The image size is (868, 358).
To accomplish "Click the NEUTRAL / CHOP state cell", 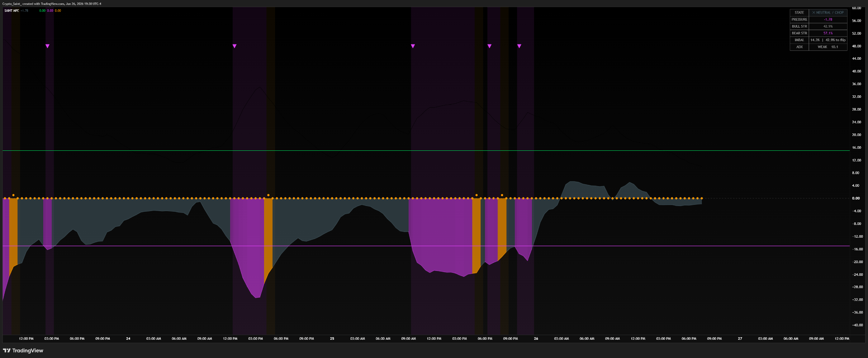I will (x=828, y=13).
